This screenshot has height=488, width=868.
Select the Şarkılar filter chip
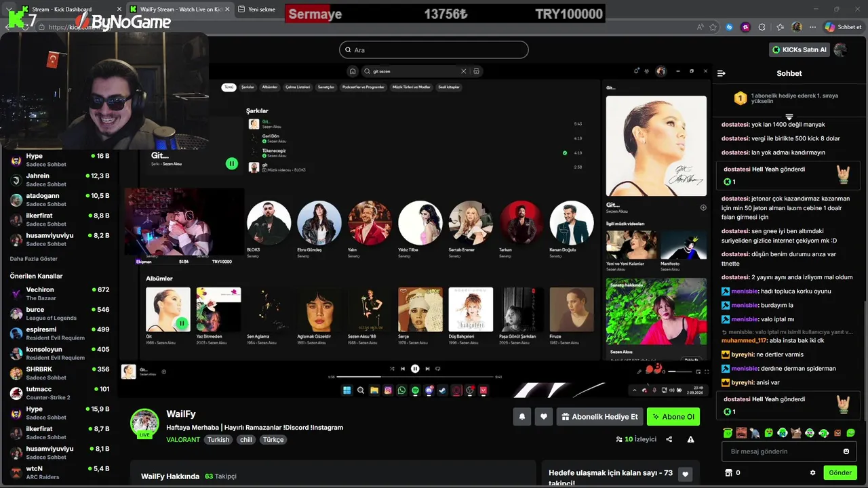[248, 87]
